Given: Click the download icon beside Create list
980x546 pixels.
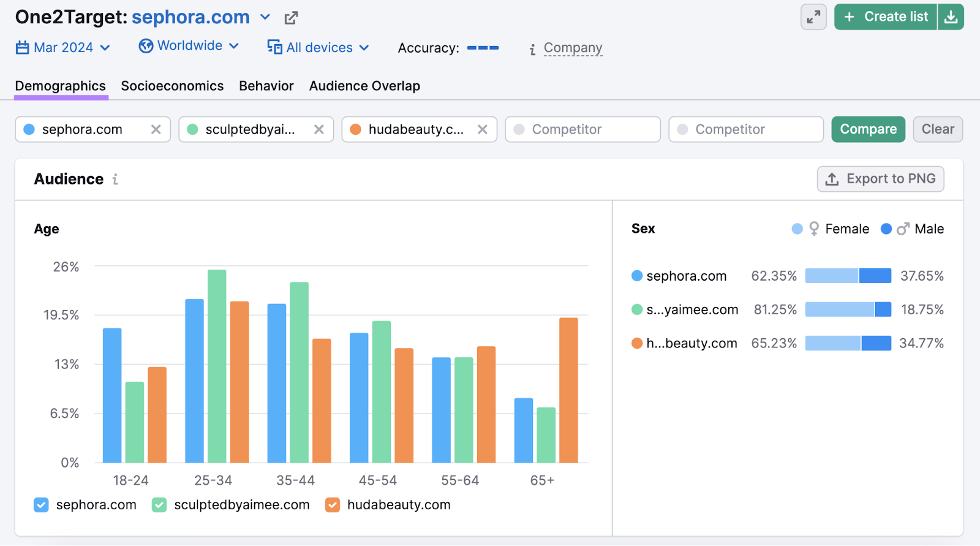Looking at the screenshot, I should [x=951, y=17].
